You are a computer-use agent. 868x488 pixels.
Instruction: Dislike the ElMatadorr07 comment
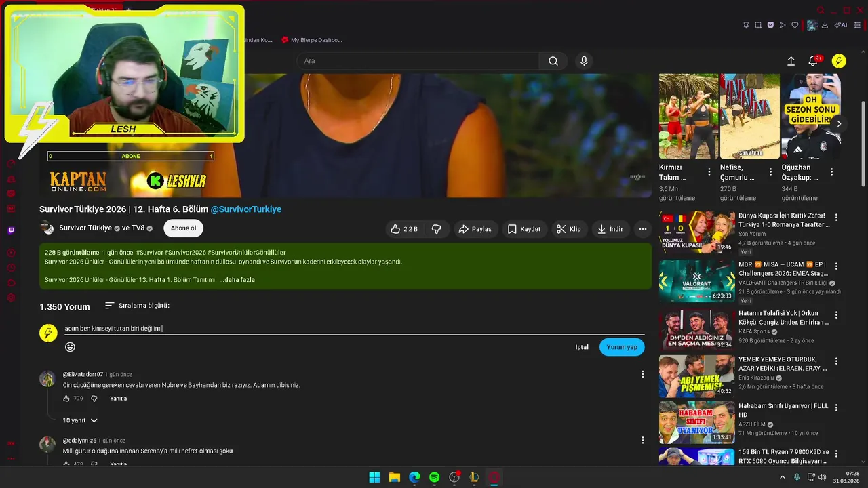pyautogui.click(x=94, y=399)
